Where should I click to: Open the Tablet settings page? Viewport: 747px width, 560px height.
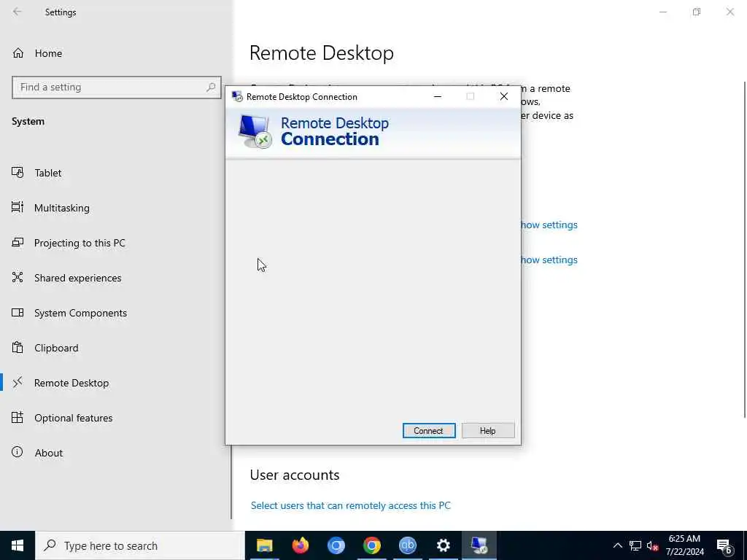pyautogui.click(x=47, y=173)
